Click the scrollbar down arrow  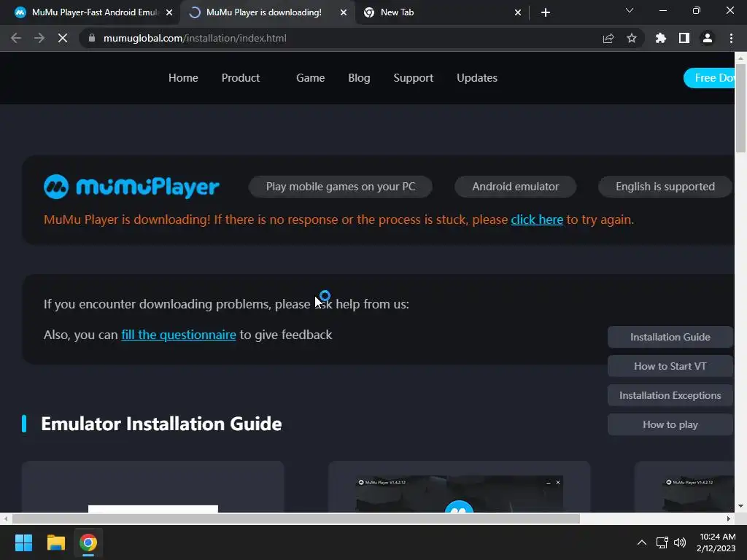tap(740, 506)
